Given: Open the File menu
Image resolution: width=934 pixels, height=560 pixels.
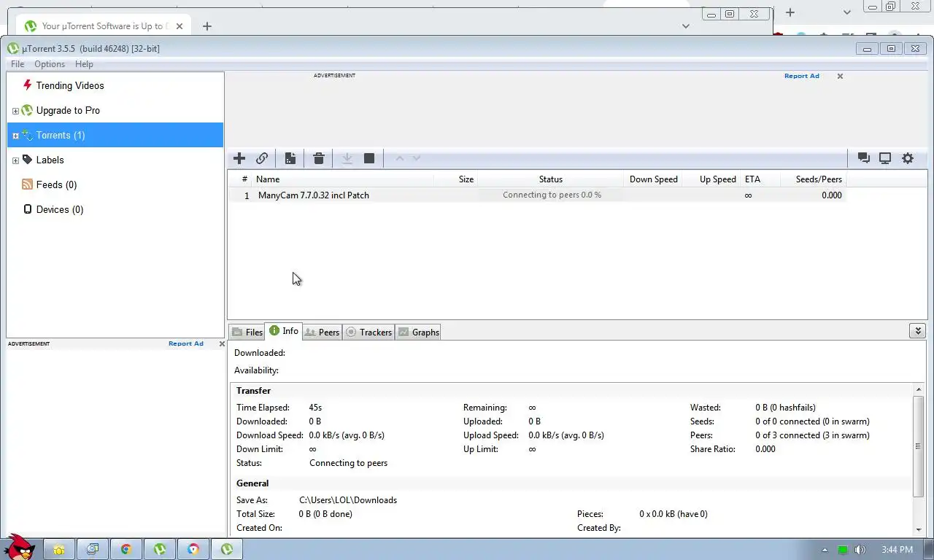Looking at the screenshot, I should [x=18, y=64].
